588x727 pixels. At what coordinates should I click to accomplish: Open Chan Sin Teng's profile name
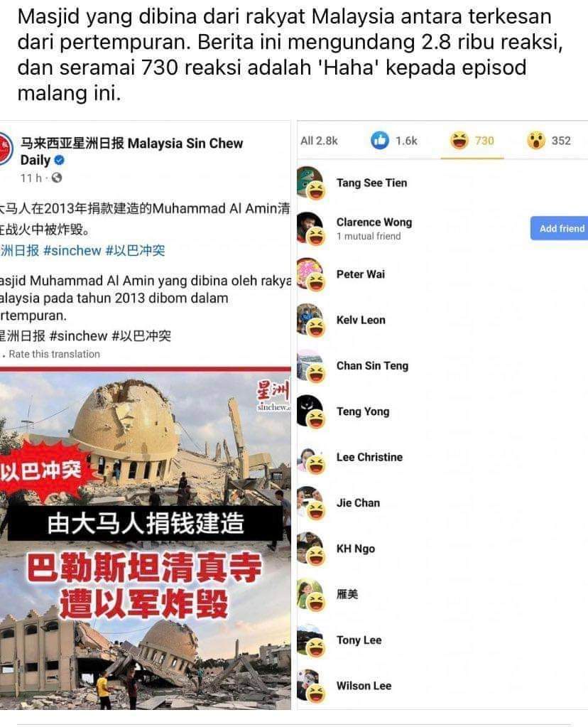[372, 366]
